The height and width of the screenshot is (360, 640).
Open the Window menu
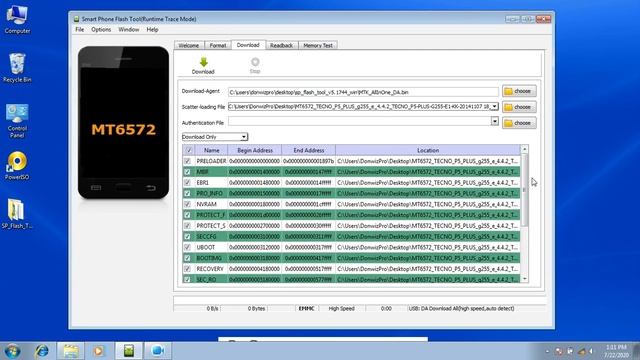129,29
